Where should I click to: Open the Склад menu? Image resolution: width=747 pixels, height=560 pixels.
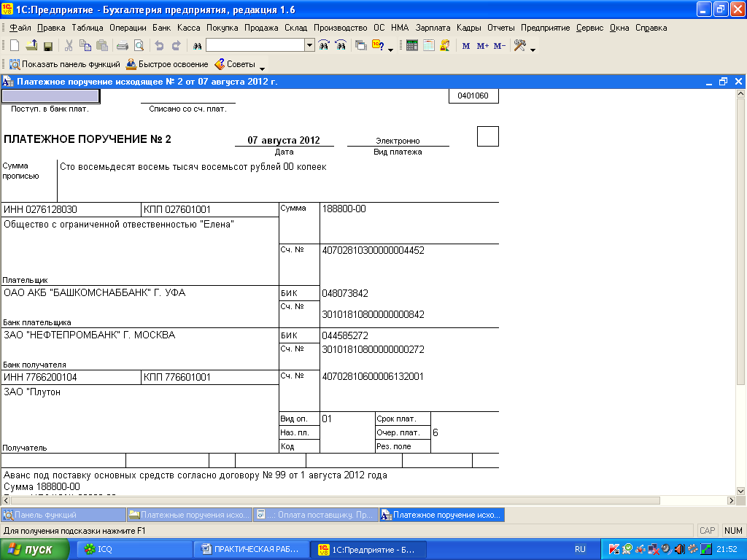[296, 28]
